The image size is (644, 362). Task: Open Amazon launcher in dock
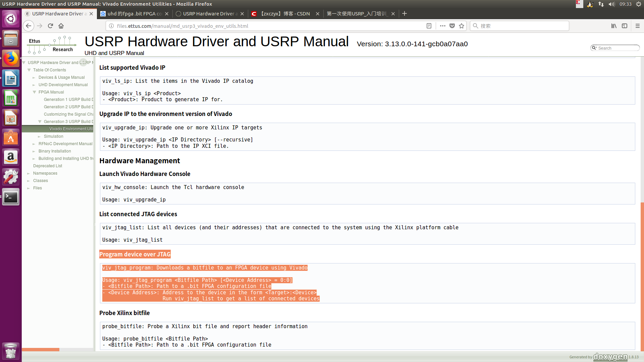[11, 157]
